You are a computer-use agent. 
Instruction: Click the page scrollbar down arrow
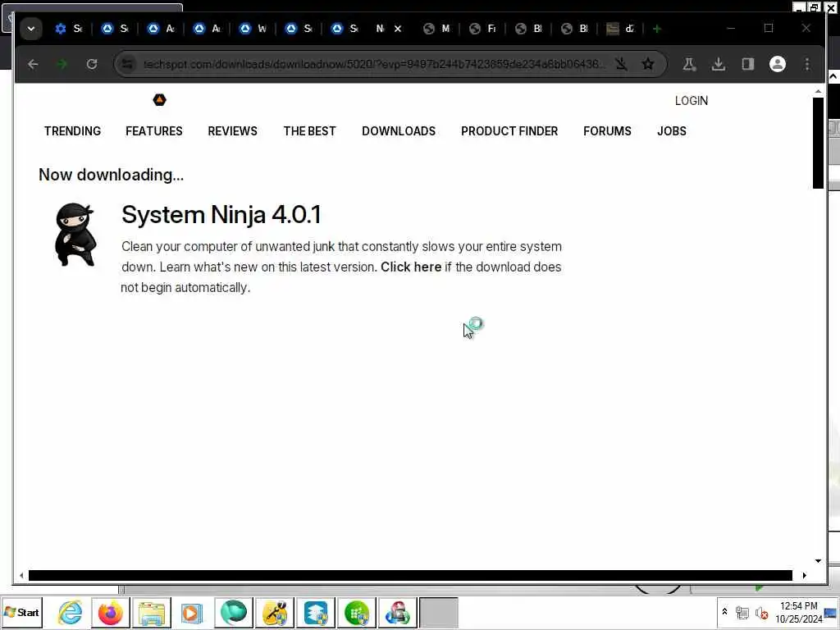(818, 561)
